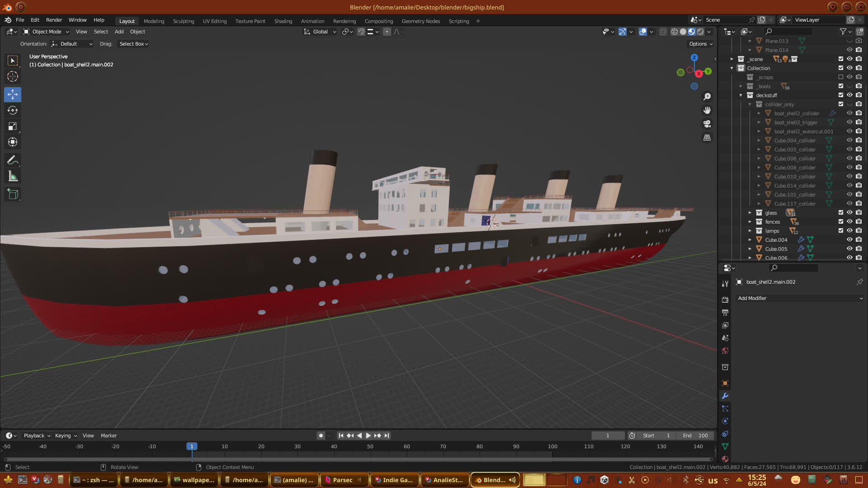Collapse the deckstuff collection
The image size is (868, 488).
pos(741,95)
